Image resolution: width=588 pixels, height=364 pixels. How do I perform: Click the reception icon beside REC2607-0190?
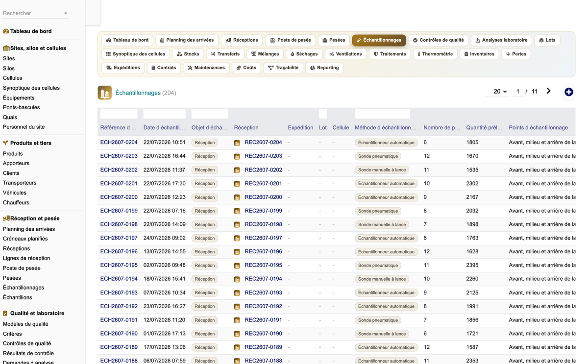click(x=237, y=334)
